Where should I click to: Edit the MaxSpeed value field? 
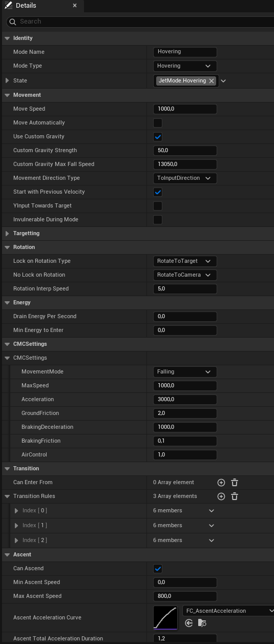(185, 386)
